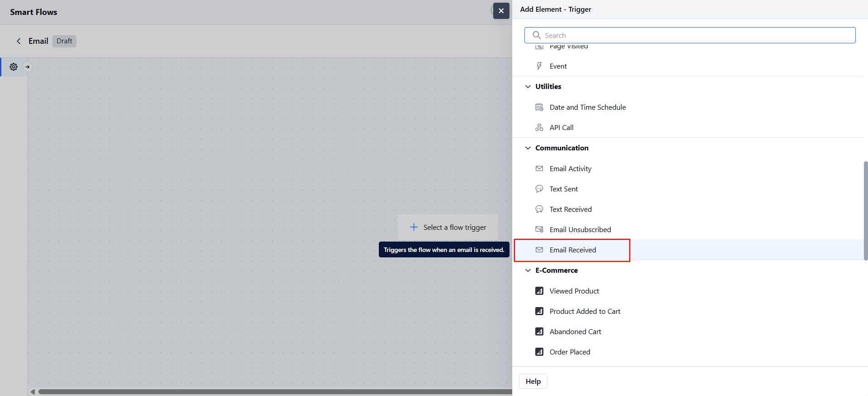Click the Email Unsubscribed envelope icon

tap(539, 229)
